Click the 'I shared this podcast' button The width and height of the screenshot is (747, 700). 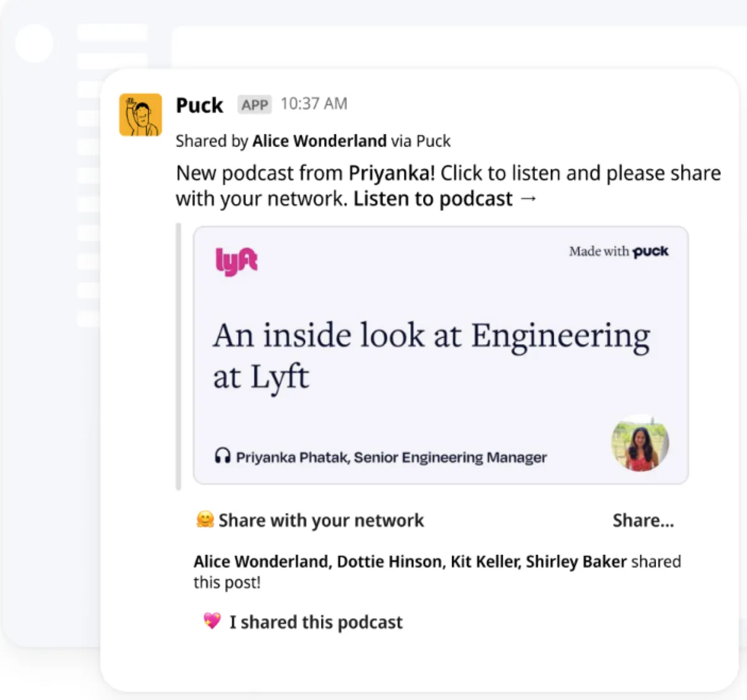(x=303, y=622)
